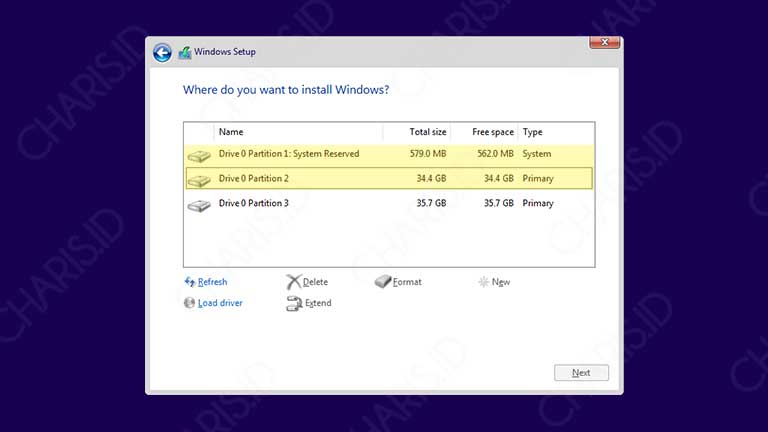The image size is (768, 432).
Task: Click the Next button
Action: point(581,373)
